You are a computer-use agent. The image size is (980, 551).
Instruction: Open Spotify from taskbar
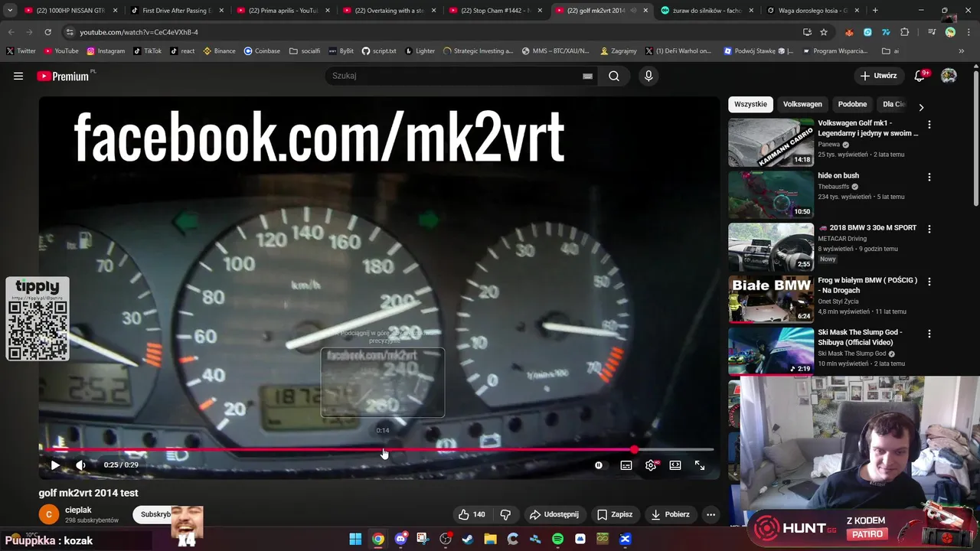[557, 539]
